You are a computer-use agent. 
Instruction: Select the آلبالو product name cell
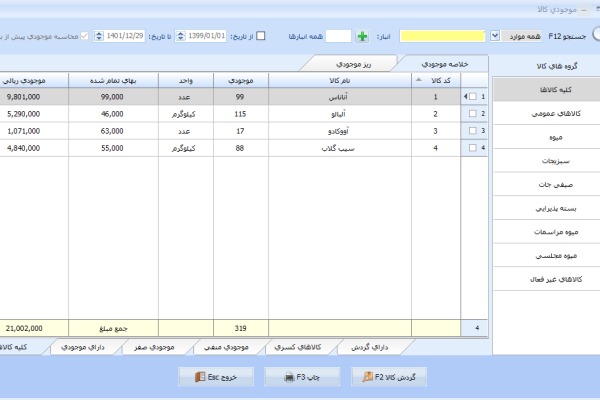pyautogui.click(x=340, y=114)
